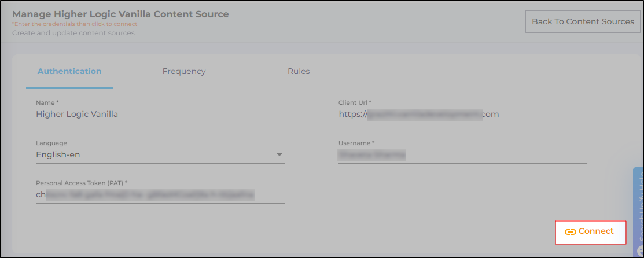
Task: Click into the Client Url field
Action: point(462,115)
